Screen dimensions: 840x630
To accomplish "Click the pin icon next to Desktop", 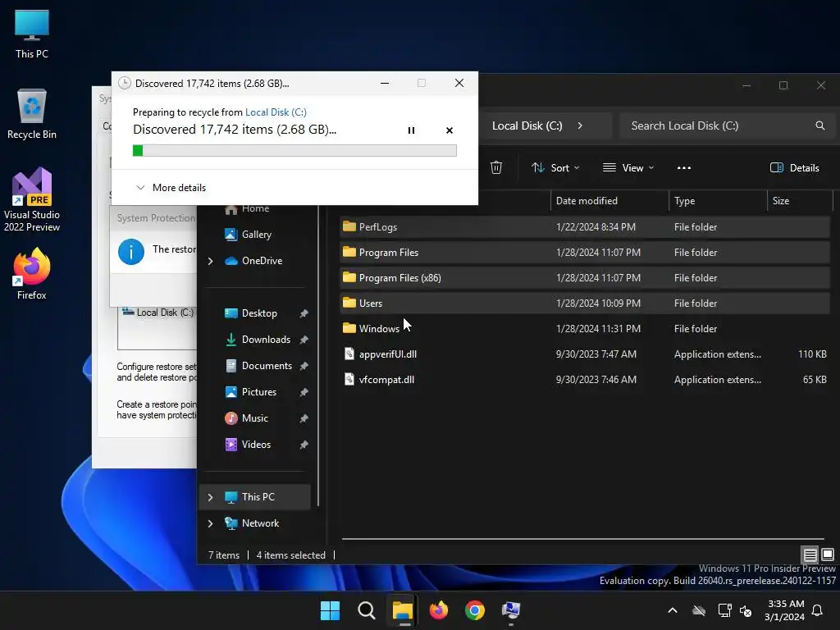I will (304, 313).
